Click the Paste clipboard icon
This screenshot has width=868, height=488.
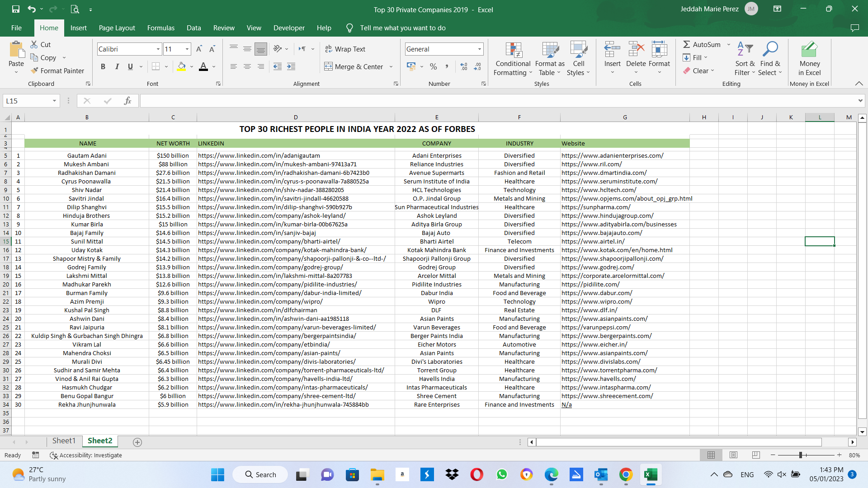click(x=16, y=50)
